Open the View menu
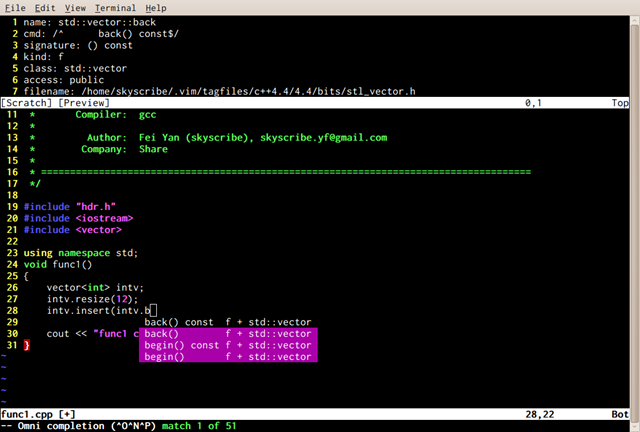640x432 pixels. [x=75, y=8]
